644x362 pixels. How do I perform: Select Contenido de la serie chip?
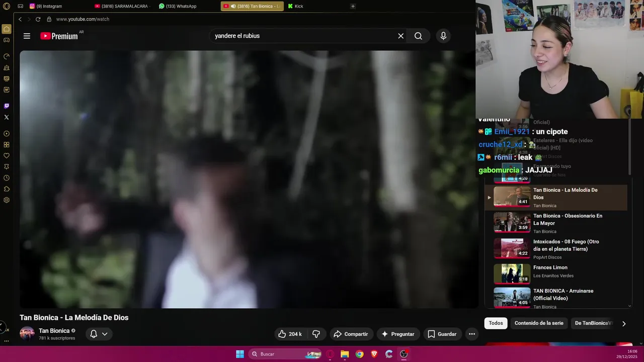pos(539,323)
